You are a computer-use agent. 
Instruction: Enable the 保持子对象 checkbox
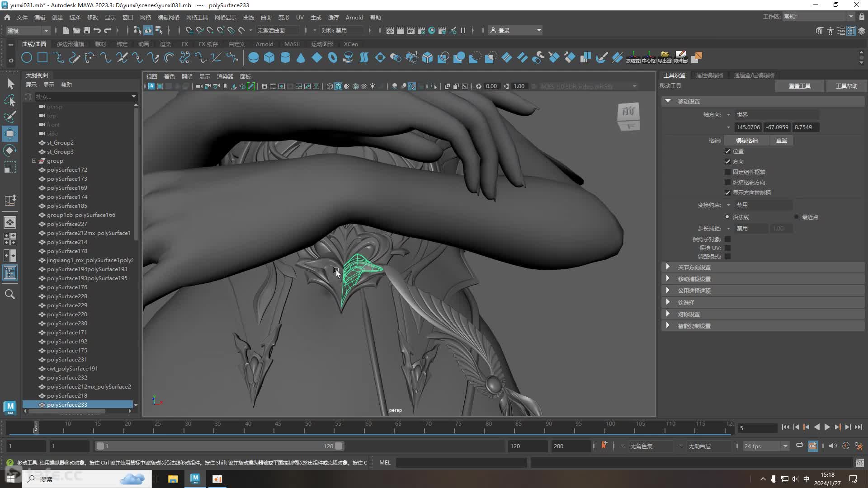coord(727,239)
